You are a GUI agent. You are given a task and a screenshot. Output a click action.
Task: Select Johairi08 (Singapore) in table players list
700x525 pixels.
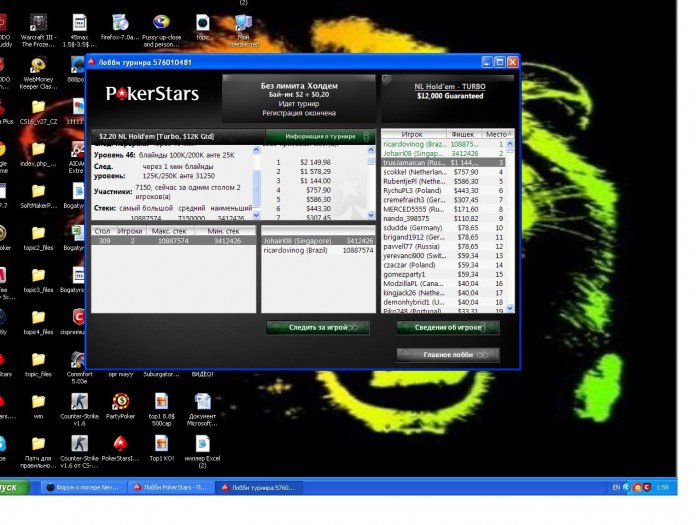(318, 241)
